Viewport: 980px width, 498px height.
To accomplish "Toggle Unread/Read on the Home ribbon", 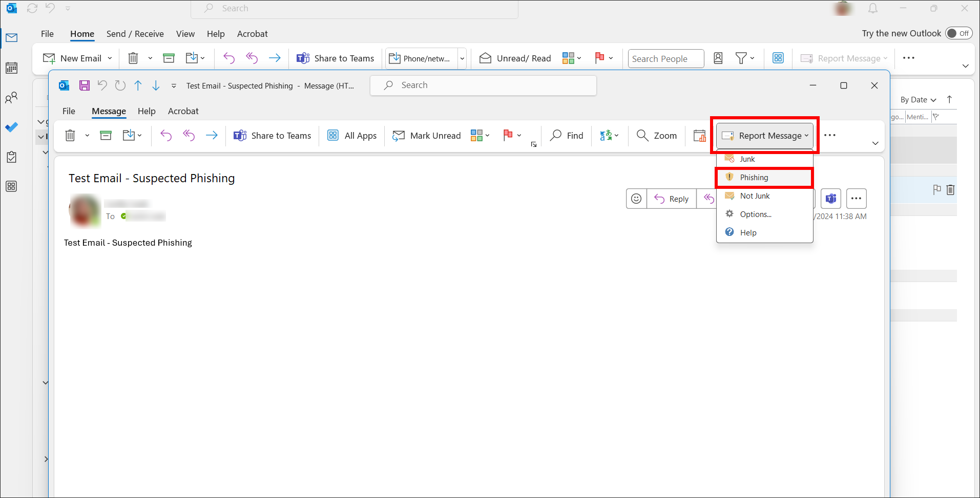I will [x=514, y=58].
